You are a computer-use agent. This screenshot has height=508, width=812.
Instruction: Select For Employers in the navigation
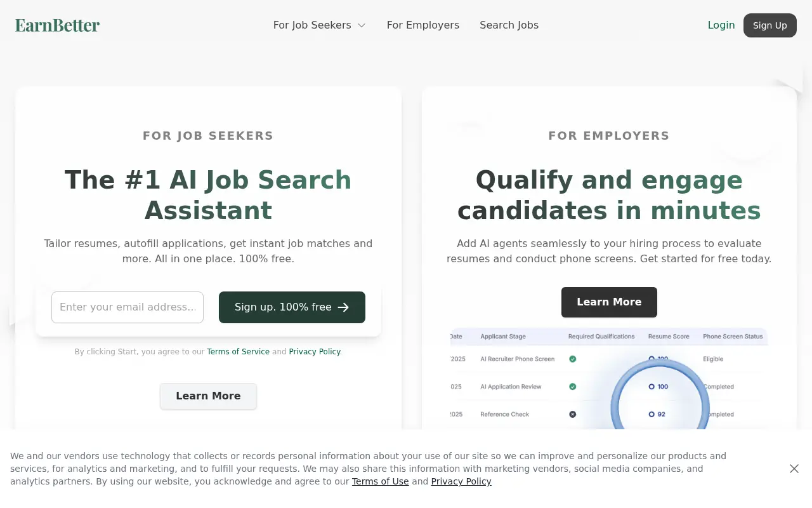[x=422, y=25]
